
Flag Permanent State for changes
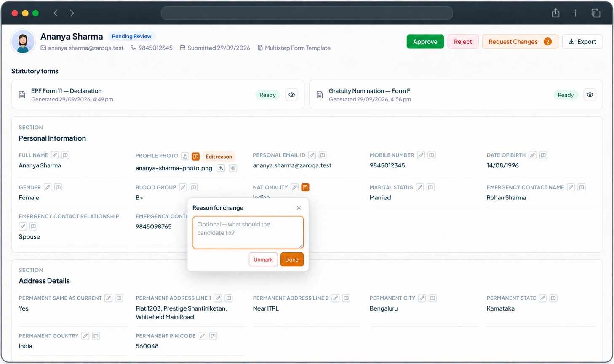coord(553,298)
